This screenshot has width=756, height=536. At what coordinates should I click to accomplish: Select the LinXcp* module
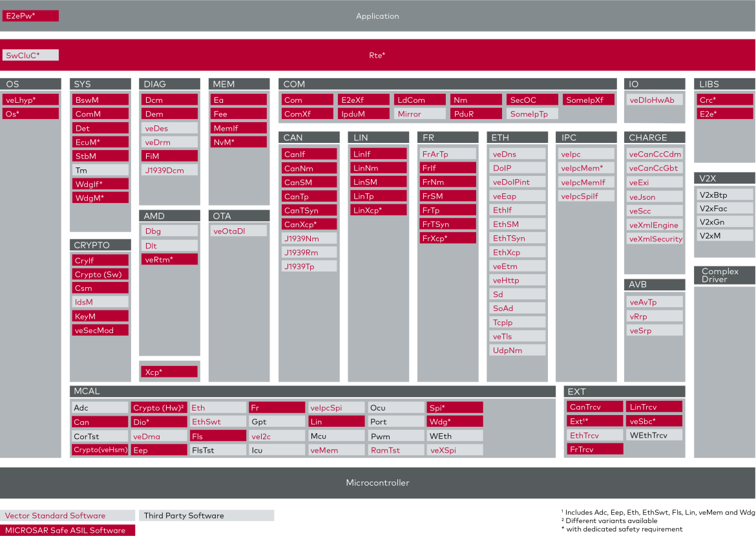(378, 210)
